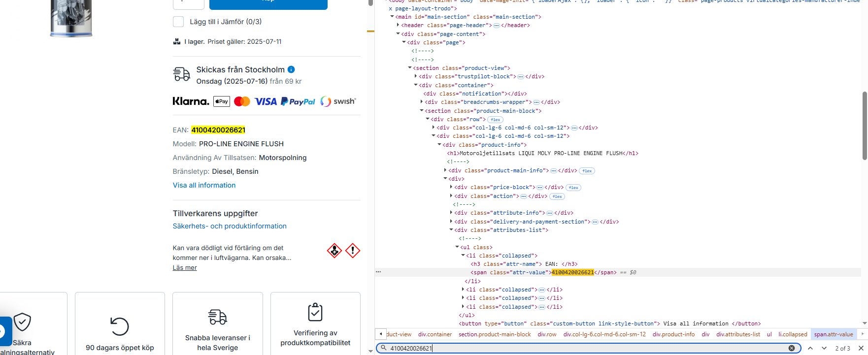Select breadcrumb span.attr-value
Viewport: 868px width, 355px height.
pyautogui.click(x=834, y=334)
